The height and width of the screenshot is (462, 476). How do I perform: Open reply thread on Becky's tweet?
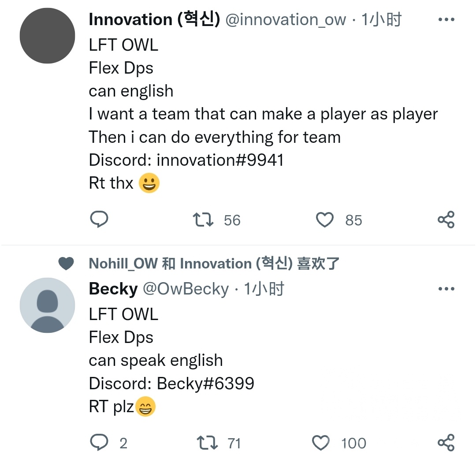click(x=99, y=443)
